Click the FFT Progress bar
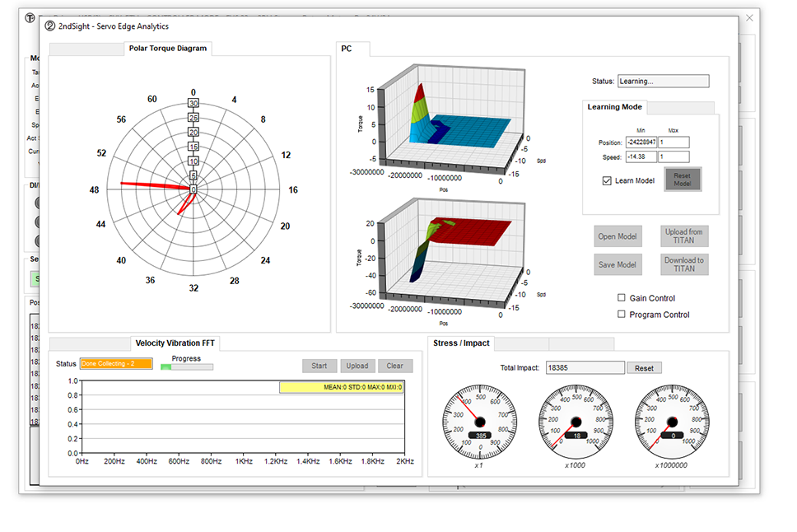The width and height of the screenshot is (797, 532). coord(186,367)
